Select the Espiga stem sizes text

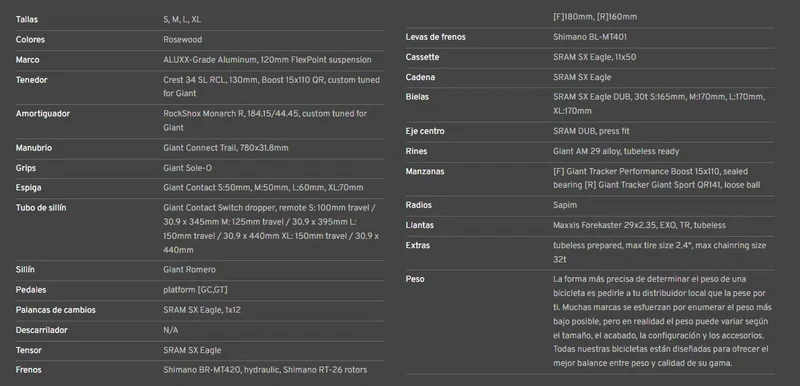pyautogui.click(x=263, y=188)
